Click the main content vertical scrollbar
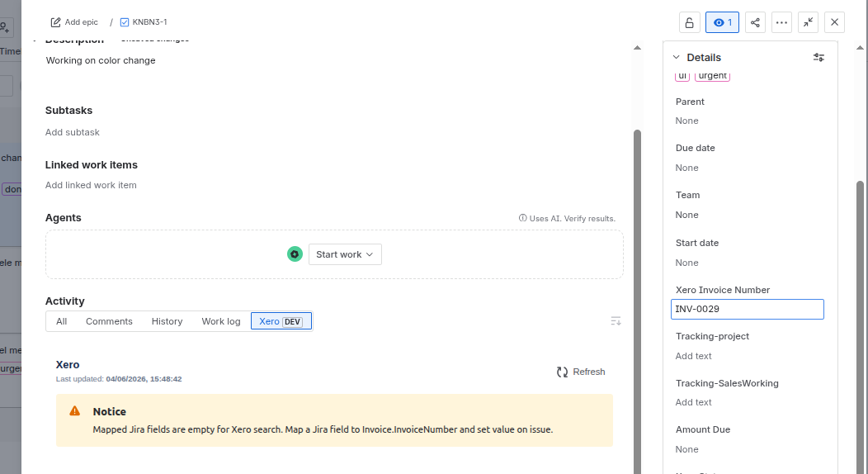The image size is (868, 474). 637,301
